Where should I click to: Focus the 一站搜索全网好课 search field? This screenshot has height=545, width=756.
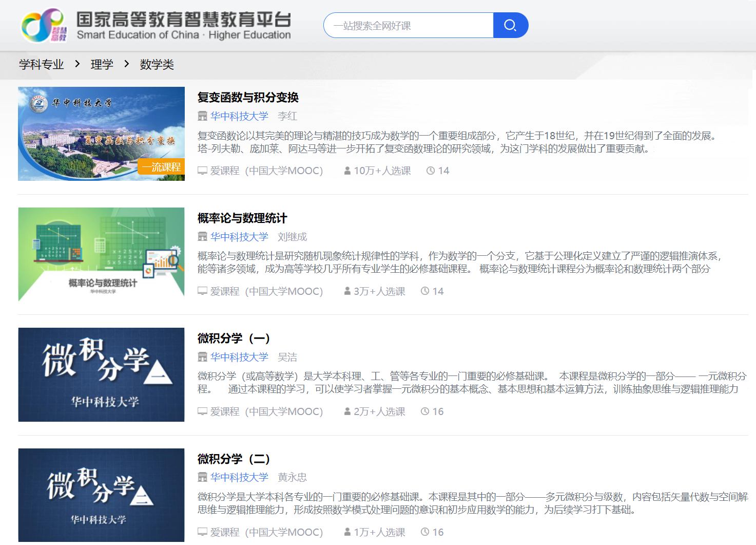[x=409, y=26]
